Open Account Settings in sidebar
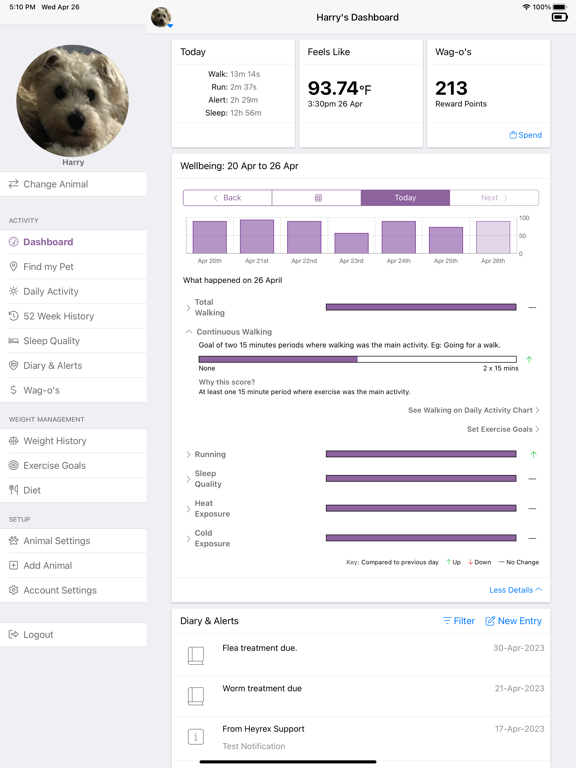Screen dimensions: 576x768 click(x=73, y=590)
